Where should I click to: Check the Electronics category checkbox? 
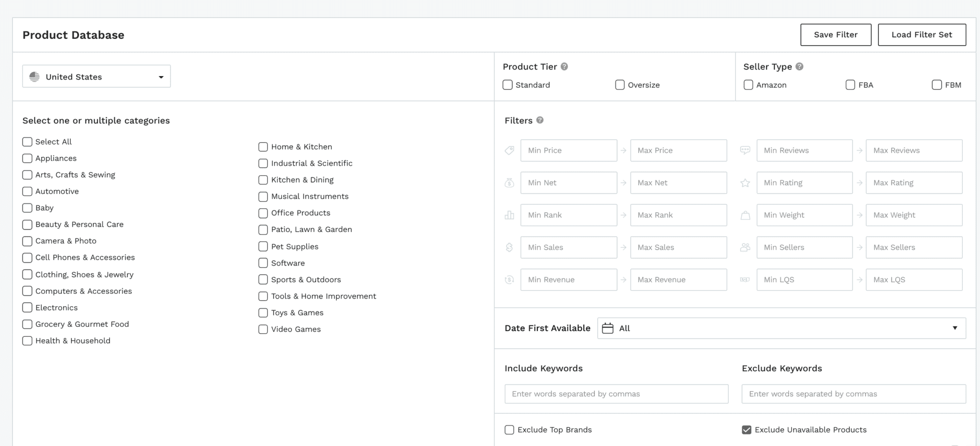click(x=27, y=308)
